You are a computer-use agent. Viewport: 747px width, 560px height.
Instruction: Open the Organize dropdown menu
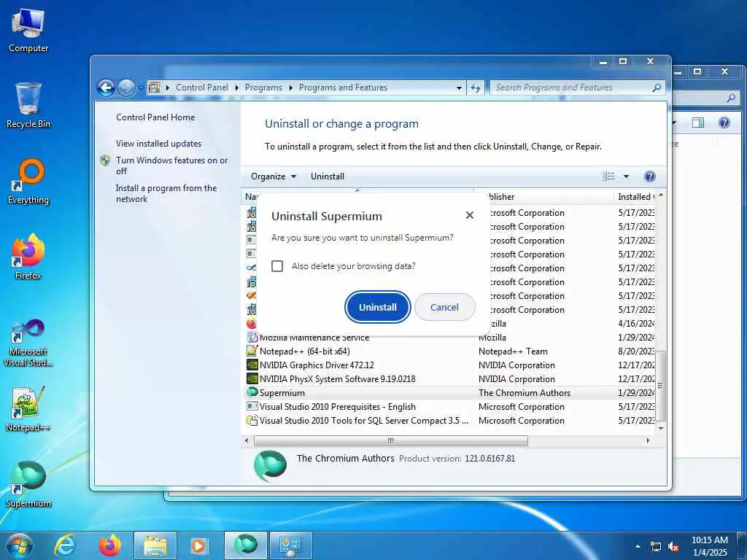[274, 176]
